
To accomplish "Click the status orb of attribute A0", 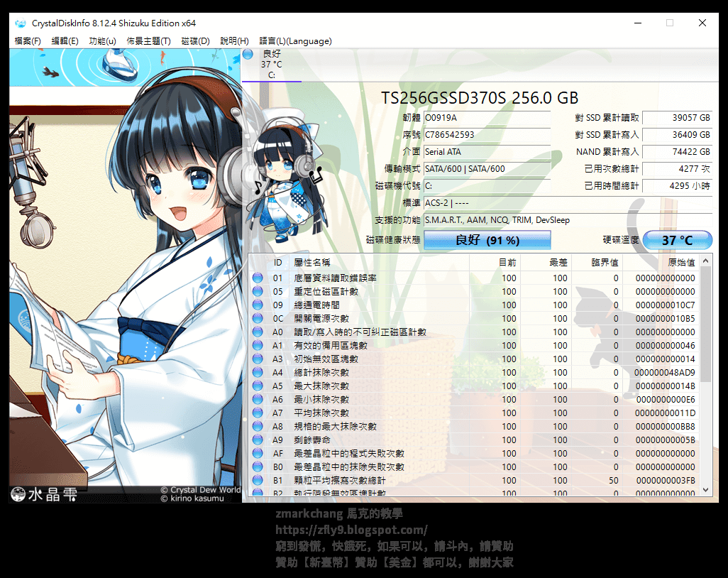I will (x=258, y=332).
